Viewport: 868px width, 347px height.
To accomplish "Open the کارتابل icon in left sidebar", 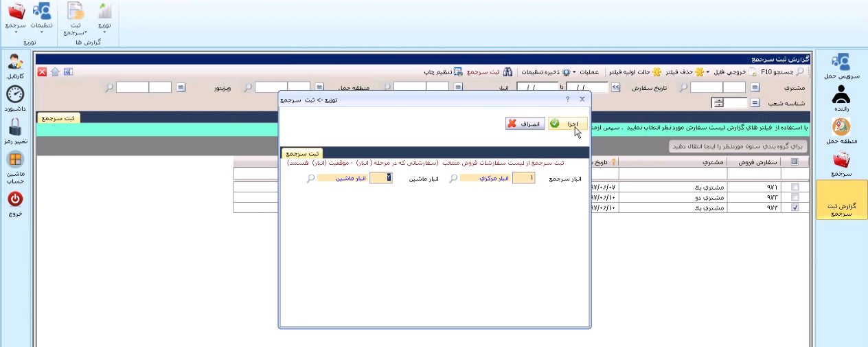I will point(15,63).
